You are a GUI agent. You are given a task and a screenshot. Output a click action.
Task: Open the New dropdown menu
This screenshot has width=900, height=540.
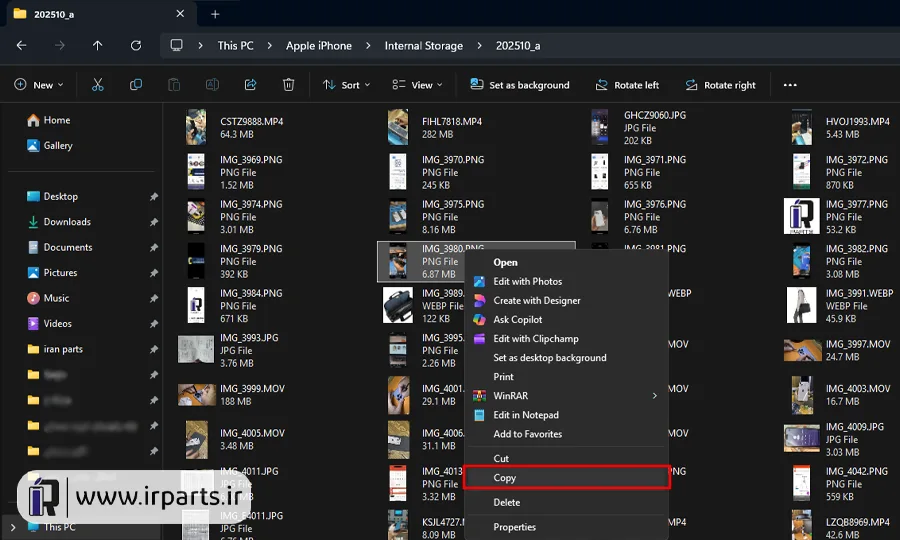pyautogui.click(x=38, y=85)
